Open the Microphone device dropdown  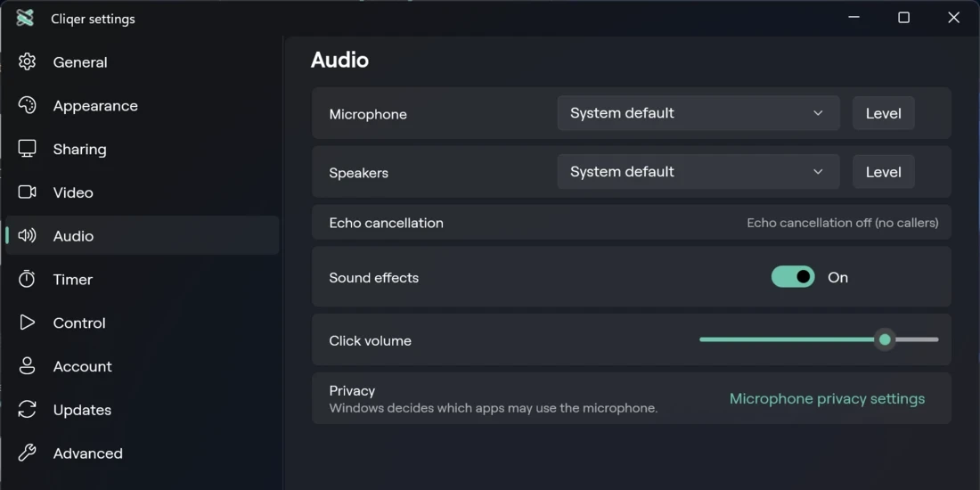[698, 113]
